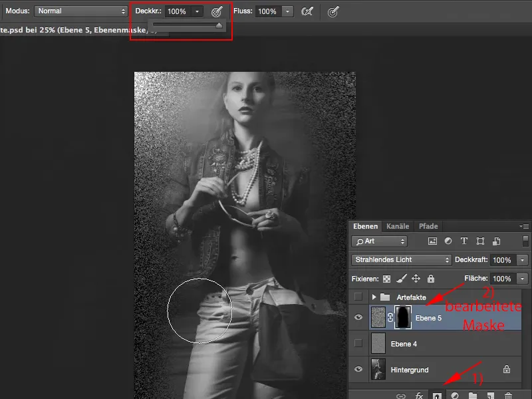Open Deckkraft dropdown arrow in Layers panel
Screen dimensions: 532x399
click(523, 260)
